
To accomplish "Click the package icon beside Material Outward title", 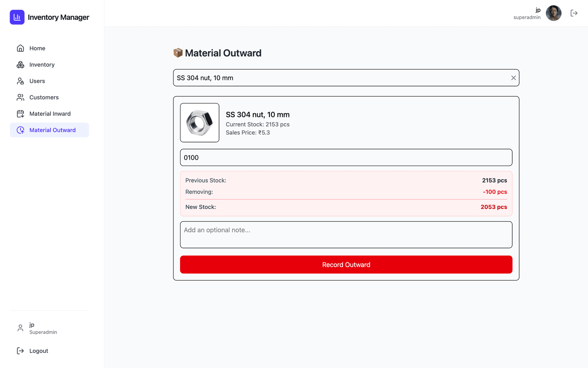I will (x=178, y=53).
